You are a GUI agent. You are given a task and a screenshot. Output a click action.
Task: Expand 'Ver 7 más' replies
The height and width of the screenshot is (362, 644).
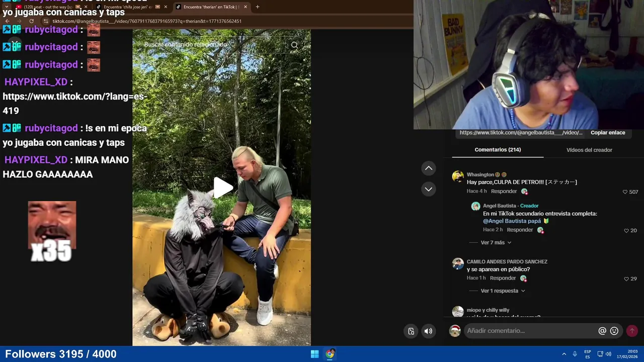coord(496,242)
